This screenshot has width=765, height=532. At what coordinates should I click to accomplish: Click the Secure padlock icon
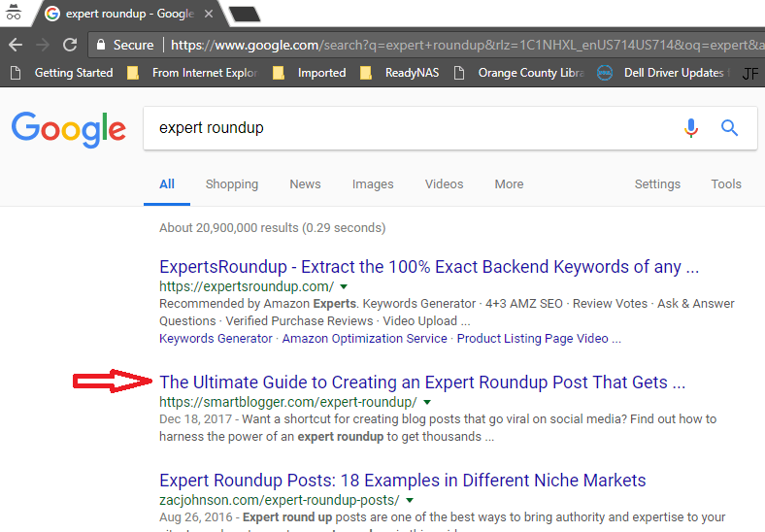tap(101, 45)
